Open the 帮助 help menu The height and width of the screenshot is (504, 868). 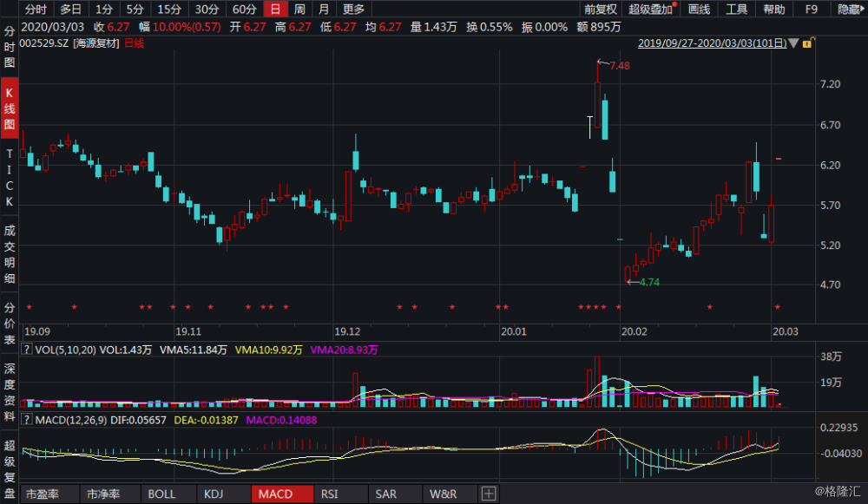click(774, 9)
